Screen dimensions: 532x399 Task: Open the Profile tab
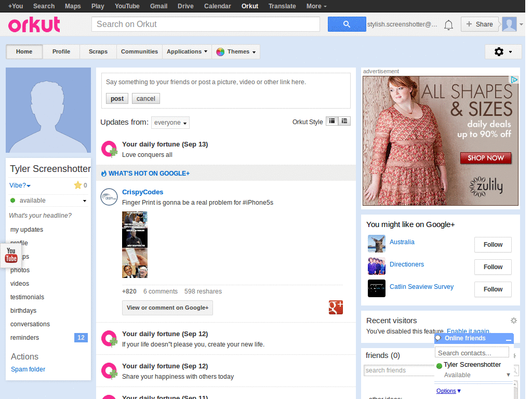coord(61,51)
